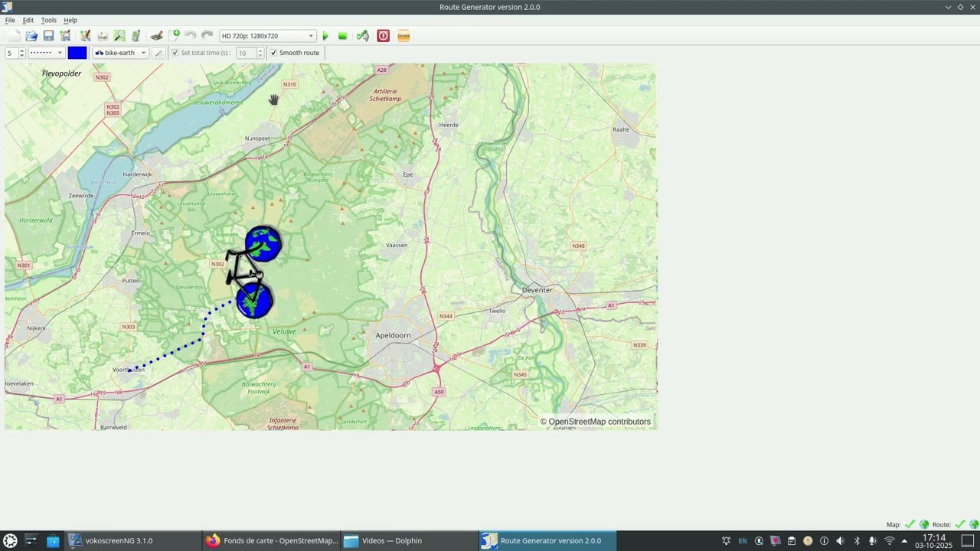Open the Wi-Fi network tray icon
The height and width of the screenshot is (551, 980).
(890, 541)
